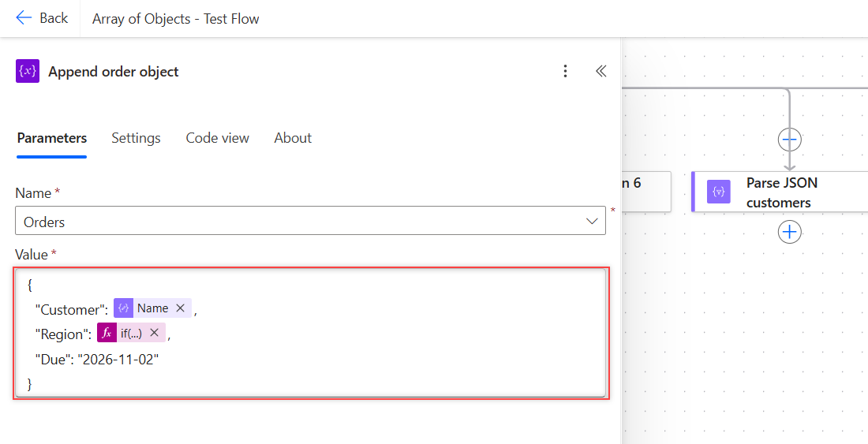This screenshot has height=444, width=868.
Task: Open the Code view tab
Action: [218, 138]
